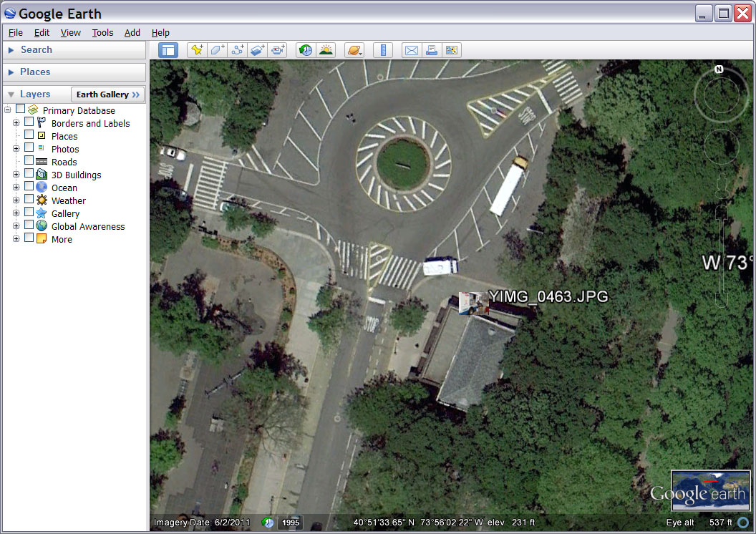Click the Email envelope icon

coord(411,50)
